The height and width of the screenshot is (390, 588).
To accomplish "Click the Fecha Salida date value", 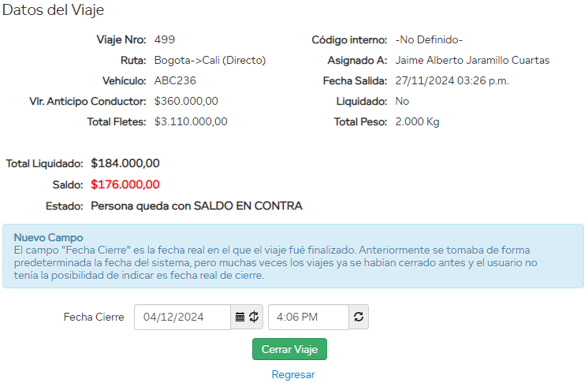I will (452, 80).
